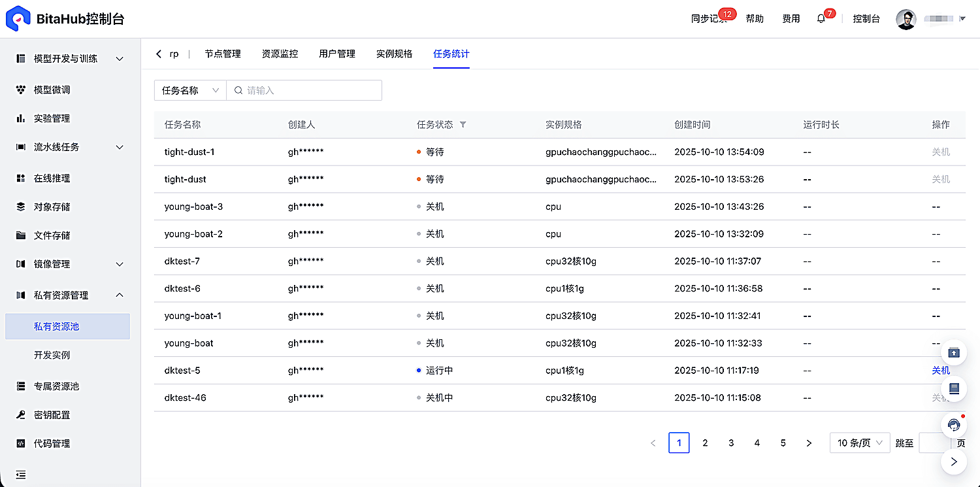Open 同步记录 in the top bar
Viewport: 980px width, 487px height.
click(709, 19)
